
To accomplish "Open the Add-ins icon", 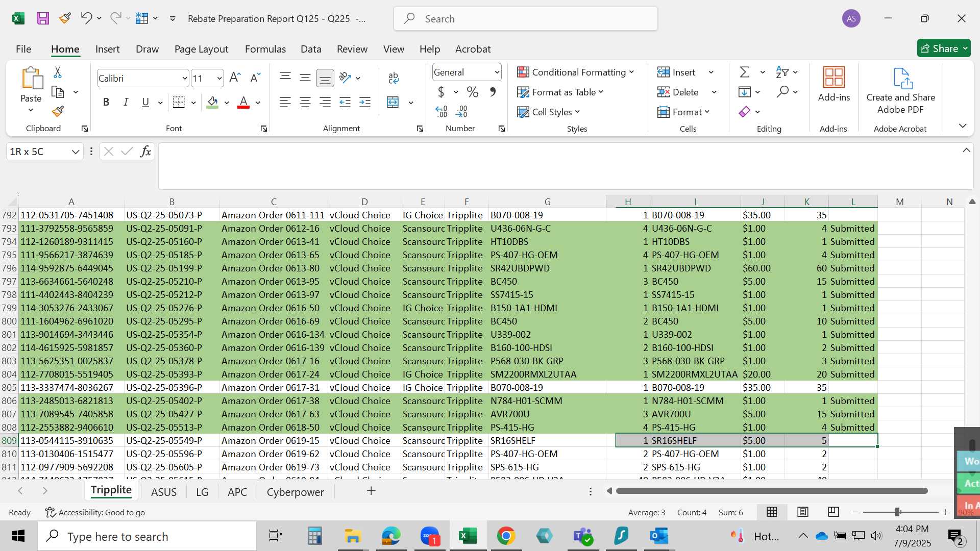I will tap(834, 84).
